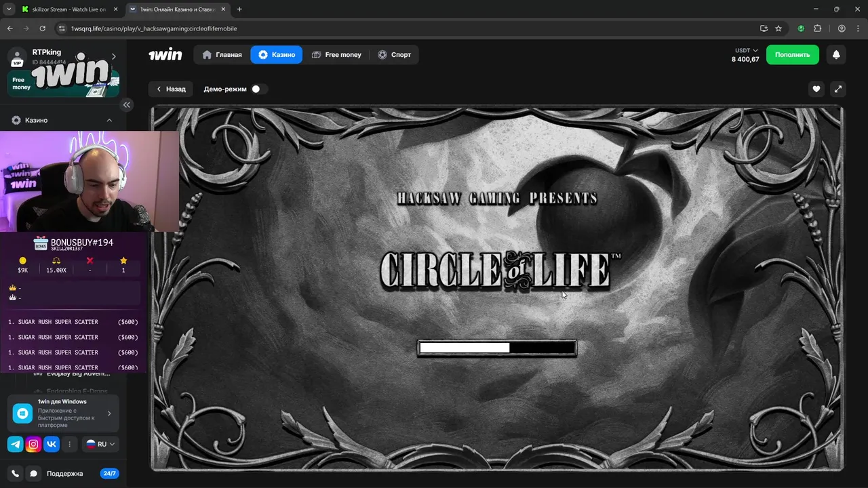Open the Extensions puzzle icon
This screenshot has height=488, width=868.
click(x=817, y=28)
